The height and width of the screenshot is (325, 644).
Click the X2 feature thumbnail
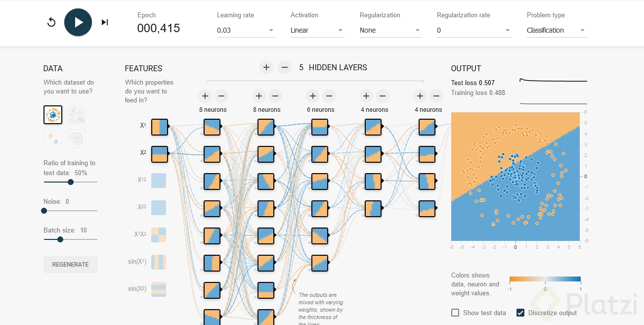point(159,154)
